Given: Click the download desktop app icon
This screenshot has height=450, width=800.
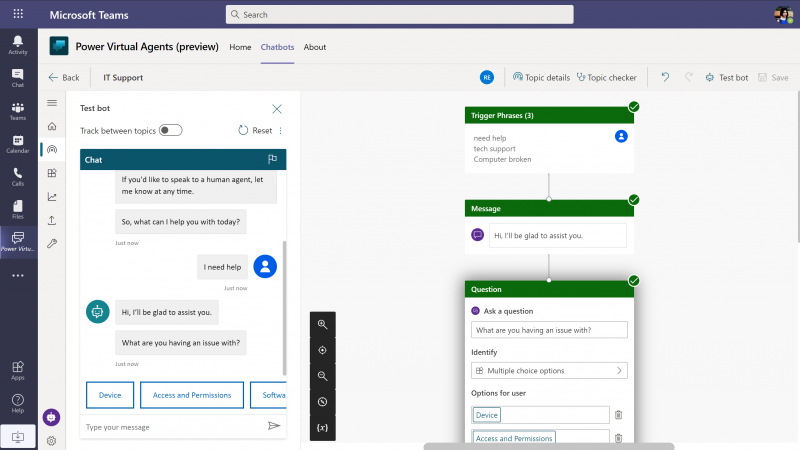Looking at the screenshot, I should 18,437.
